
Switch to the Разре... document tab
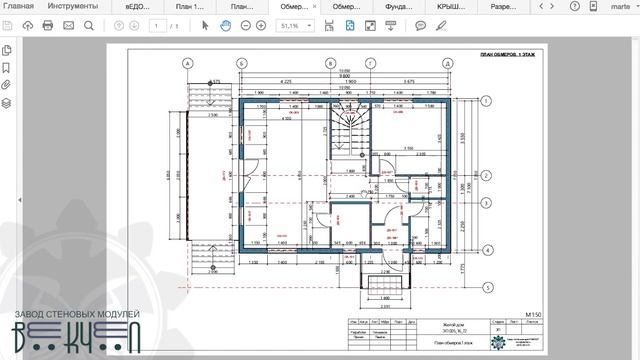point(503,7)
